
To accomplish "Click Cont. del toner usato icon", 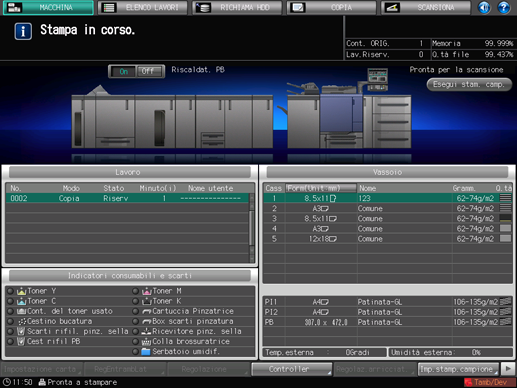I will pyautogui.click(x=21, y=311).
